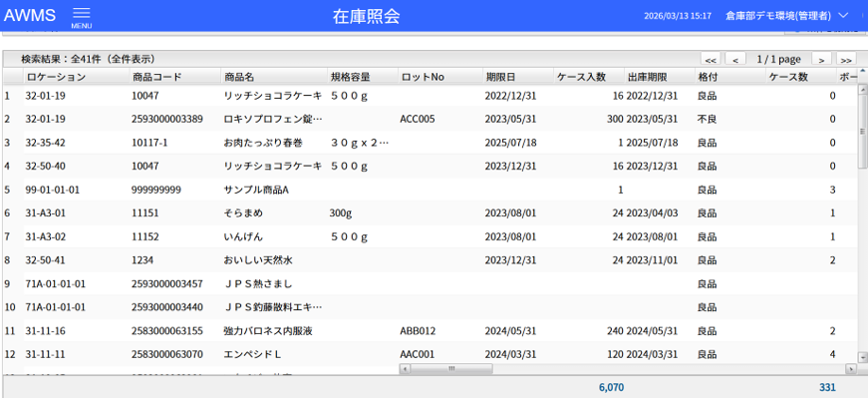
Task: Select ＪＰＳ熱さまし product name
Action: tap(258, 284)
